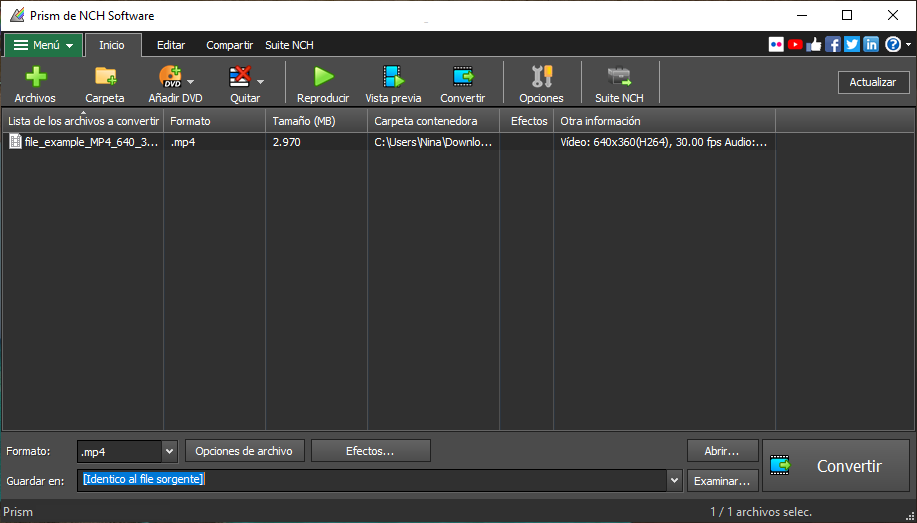Viewport: 917px width, 523px height.
Task: Expand the Guardar en dropdown arrow
Action: point(675,480)
